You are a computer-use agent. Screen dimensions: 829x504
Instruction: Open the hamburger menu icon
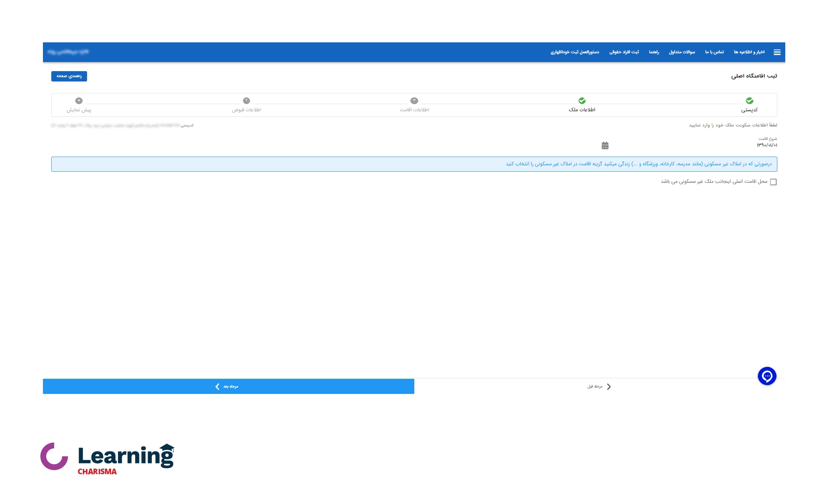pyautogui.click(x=777, y=52)
